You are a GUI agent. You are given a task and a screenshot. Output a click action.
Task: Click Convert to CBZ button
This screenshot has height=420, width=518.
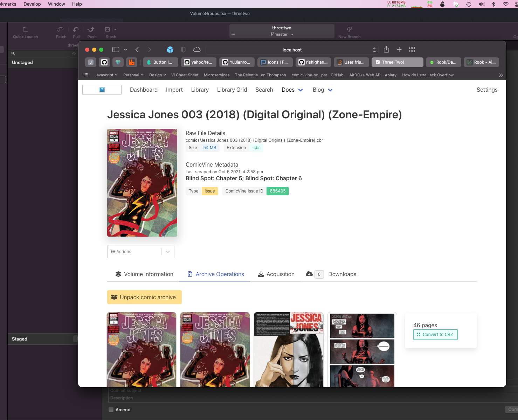point(435,335)
